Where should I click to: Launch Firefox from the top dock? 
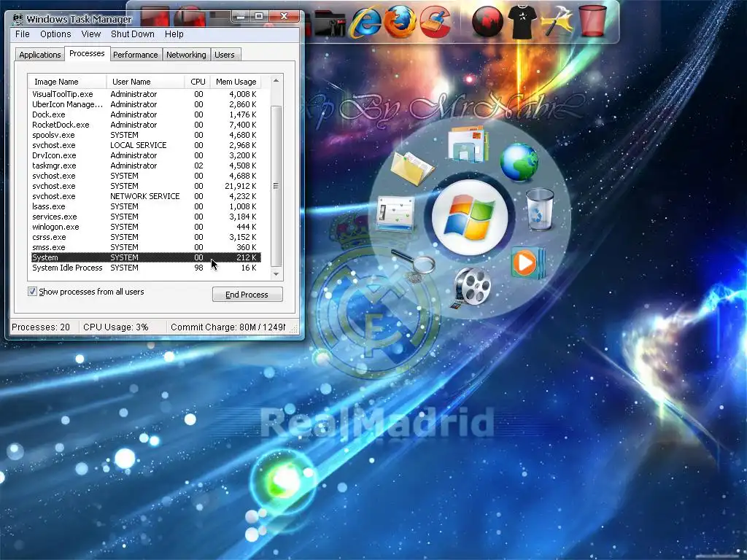(400, 22)
